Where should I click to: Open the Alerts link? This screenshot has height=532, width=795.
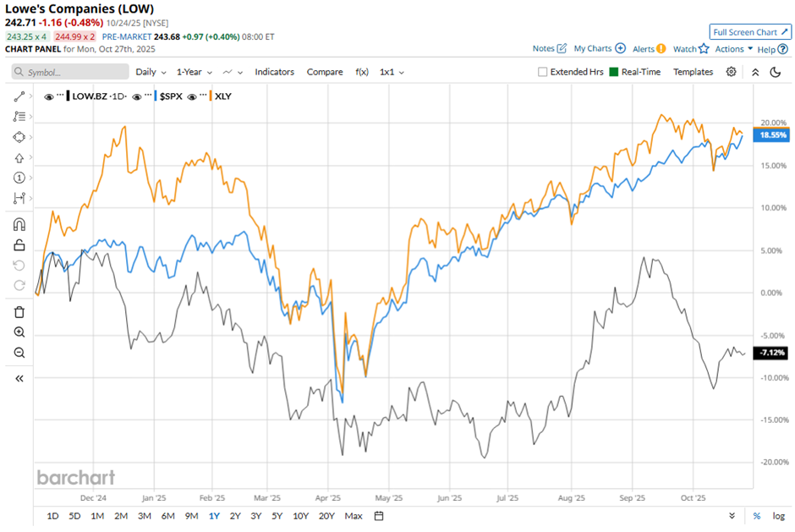(x=644, y=49)
